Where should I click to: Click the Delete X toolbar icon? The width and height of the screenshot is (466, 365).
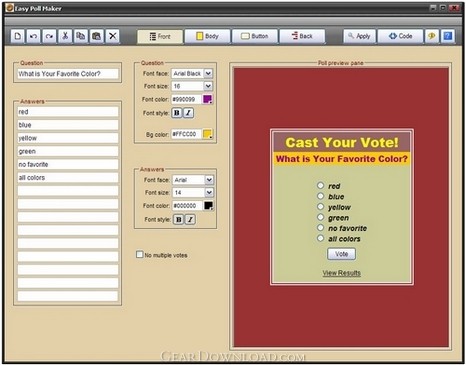tap(113, 36)
